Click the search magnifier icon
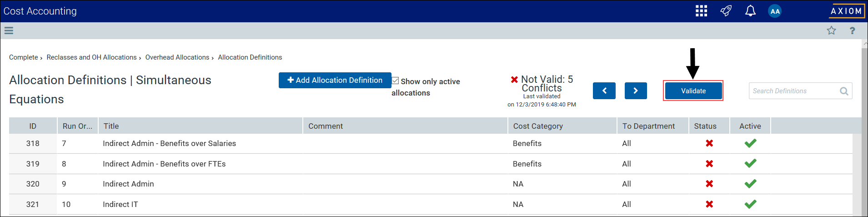This screenshot has height=217, width=868. click(844, 91)
